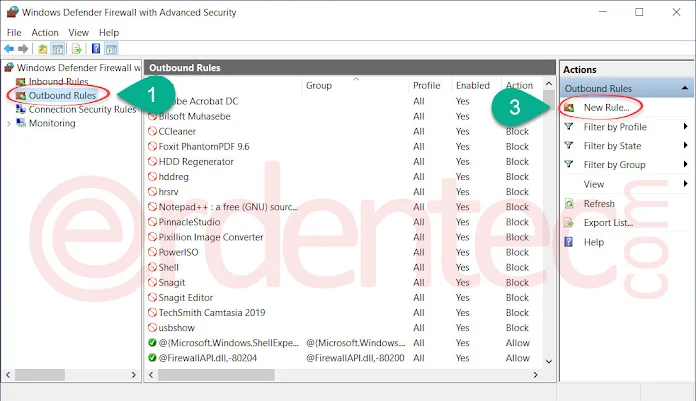Image resolution: width=696 pixels, height=401 pixels.
Task: Click green allow icon beside @{Microsoft.Windows.ShellExpe...
Action: [152, 342]
